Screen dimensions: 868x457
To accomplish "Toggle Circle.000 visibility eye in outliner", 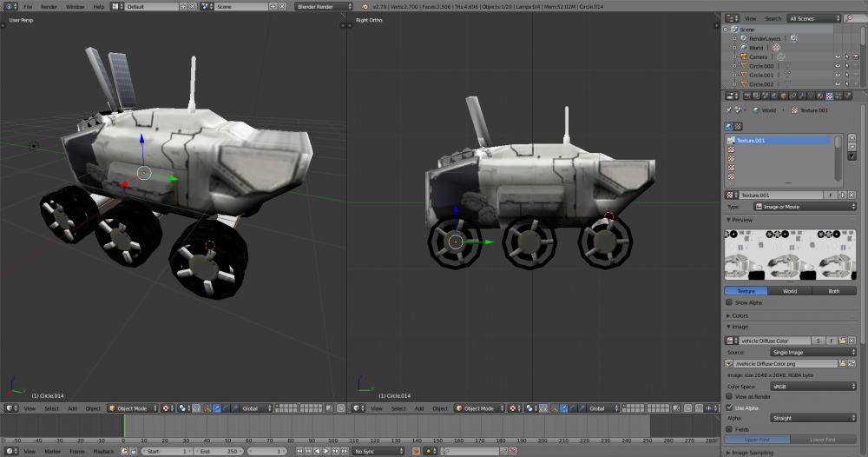I will (x=838, y=66).
